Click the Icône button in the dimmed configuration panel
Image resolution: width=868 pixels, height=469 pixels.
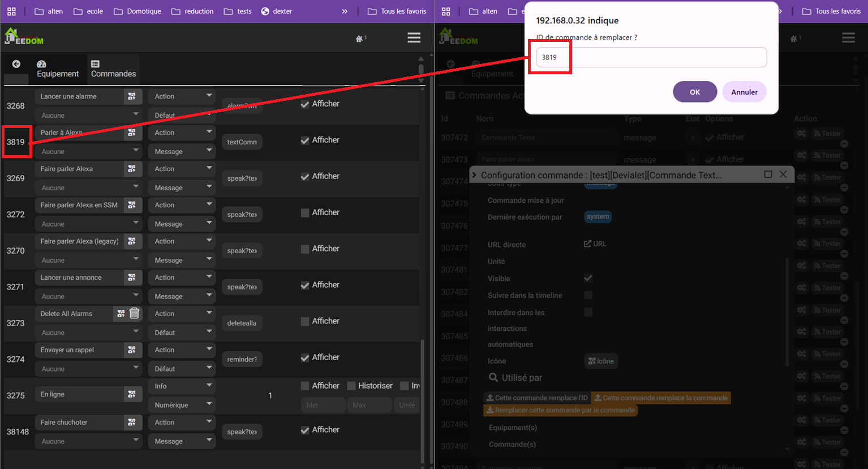coord(601,361)
